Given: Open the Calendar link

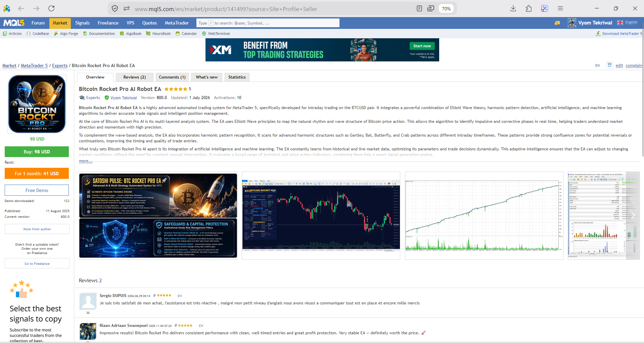Looking at the screenshot, I should click(x=186, y=34).
